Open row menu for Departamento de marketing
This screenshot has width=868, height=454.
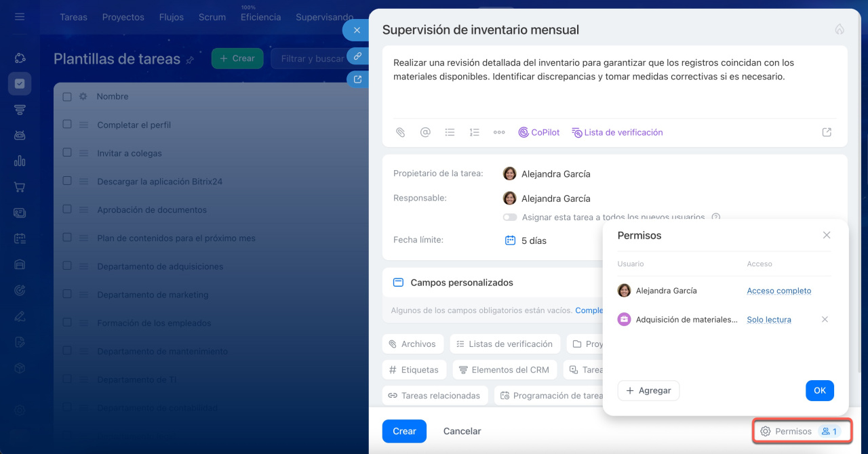click(x=84, y=295)
